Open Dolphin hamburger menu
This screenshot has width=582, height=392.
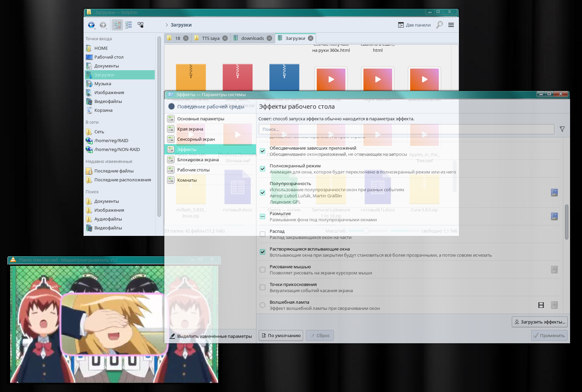451,25
